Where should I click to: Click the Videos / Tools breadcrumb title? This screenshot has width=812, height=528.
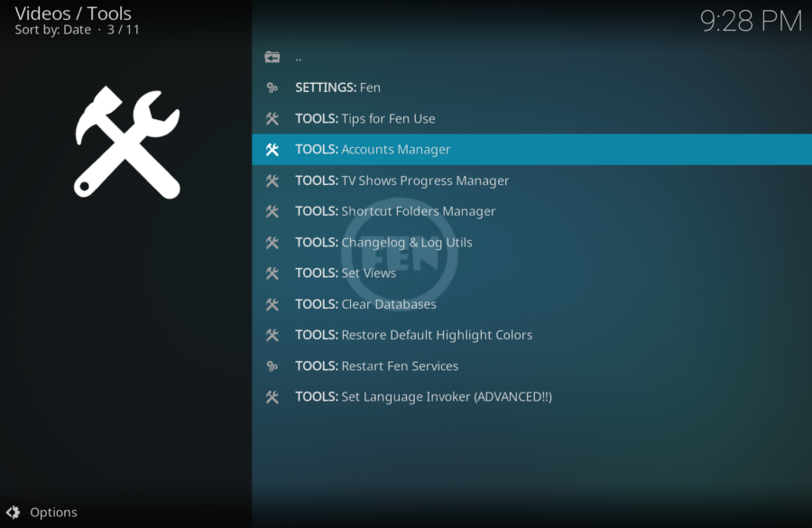click(x=73, y=13)
